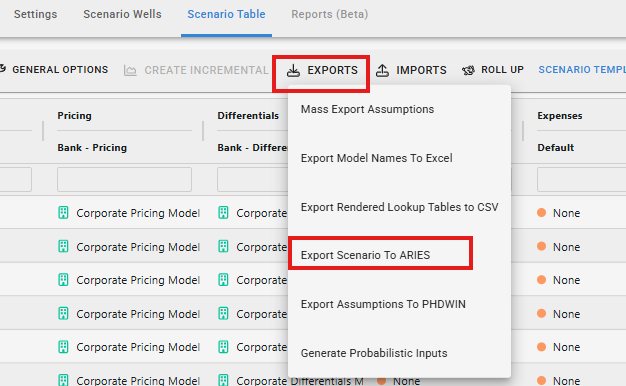Click the Pricing column filter field
626x386 pixels.
pyautogui.click(x=124, y=180)
